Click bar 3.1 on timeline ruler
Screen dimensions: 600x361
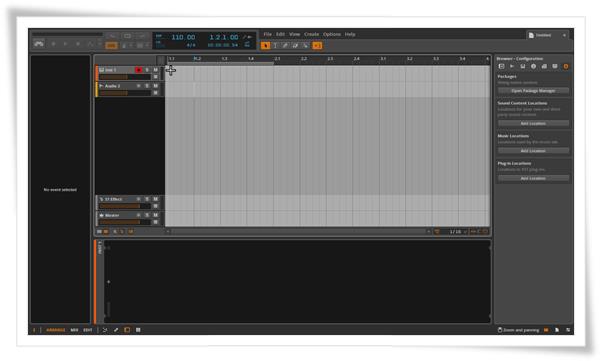[x=383, y=59]
